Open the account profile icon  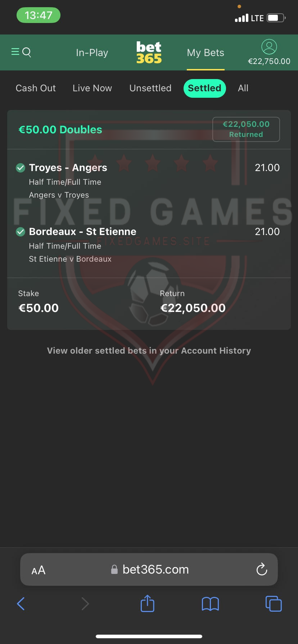click(x=269, y=47)
